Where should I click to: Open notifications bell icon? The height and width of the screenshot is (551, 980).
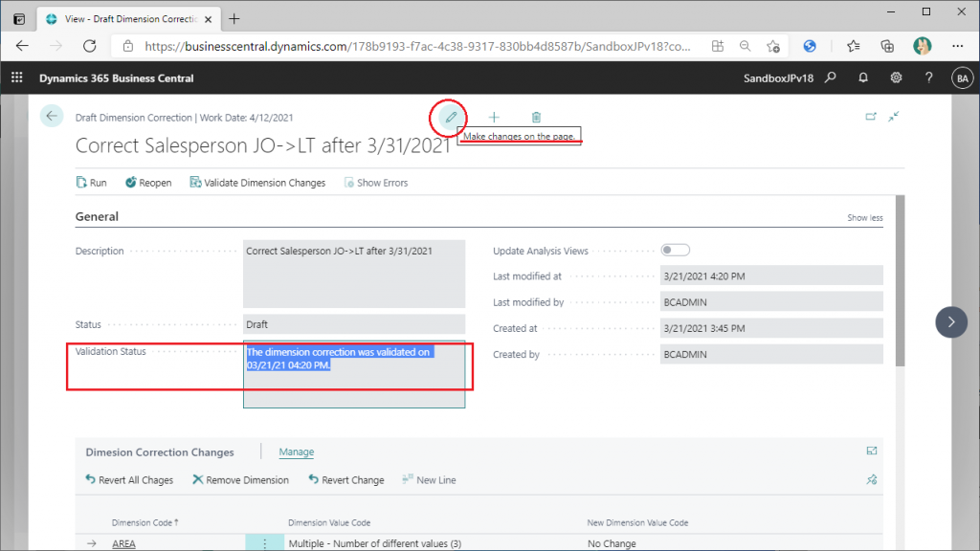pos(863,78)
